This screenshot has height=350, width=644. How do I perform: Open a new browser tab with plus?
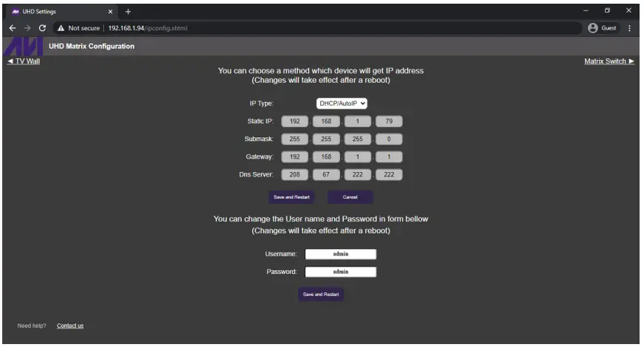(x=128, y=12)
